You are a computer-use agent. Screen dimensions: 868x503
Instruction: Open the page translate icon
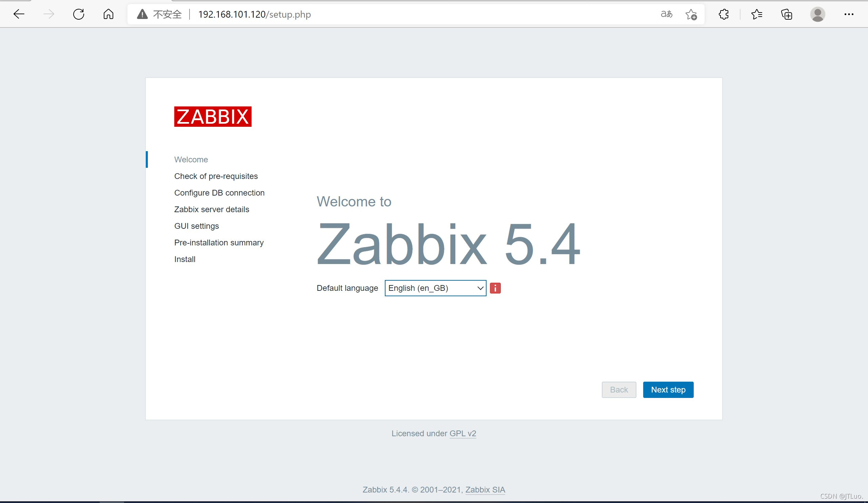[666, 14]
